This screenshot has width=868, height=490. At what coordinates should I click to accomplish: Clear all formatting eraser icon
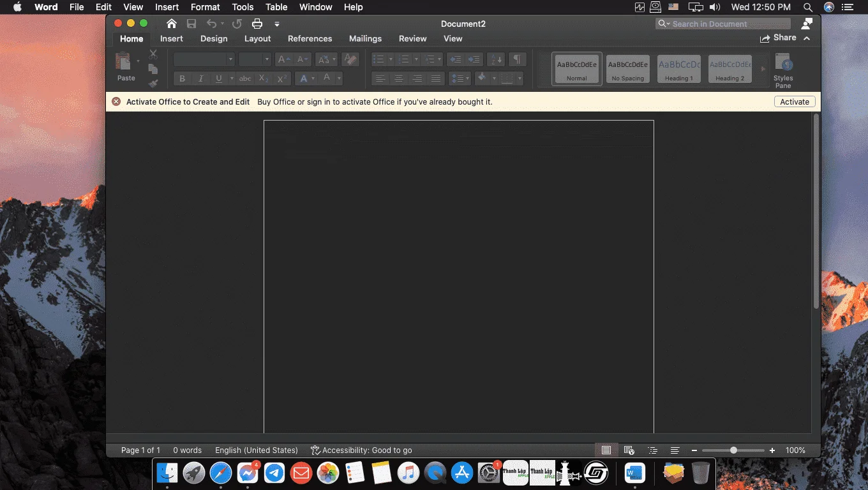(x=349, y=59)
